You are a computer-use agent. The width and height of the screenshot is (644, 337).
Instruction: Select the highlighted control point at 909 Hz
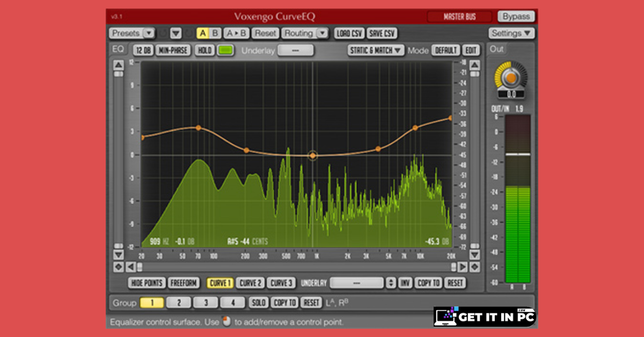313,156
